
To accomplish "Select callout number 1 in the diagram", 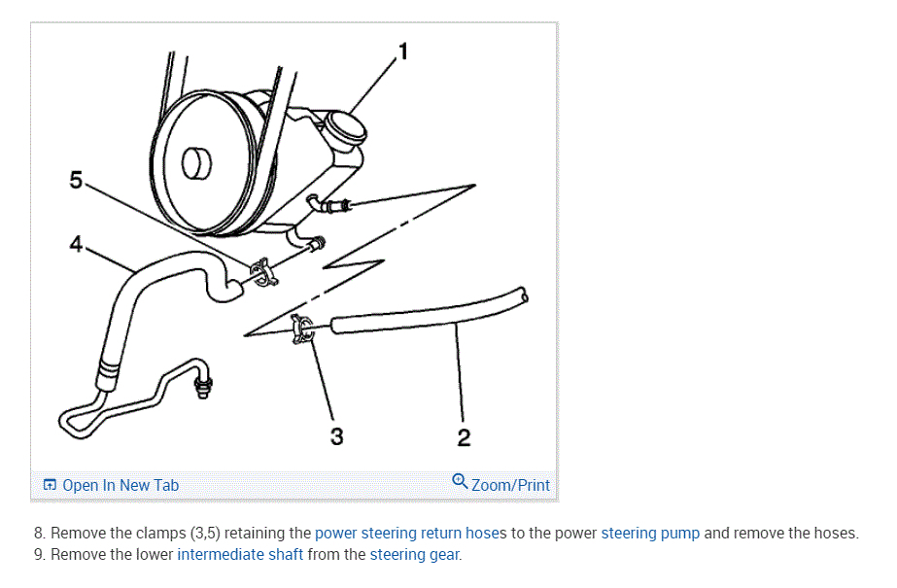I will point(403,52).
